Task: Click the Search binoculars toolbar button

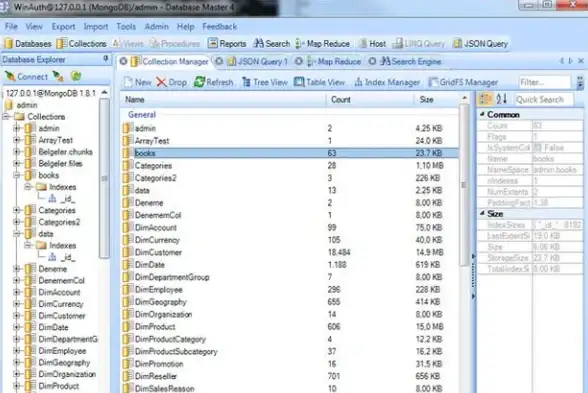Action: (272, 44)
